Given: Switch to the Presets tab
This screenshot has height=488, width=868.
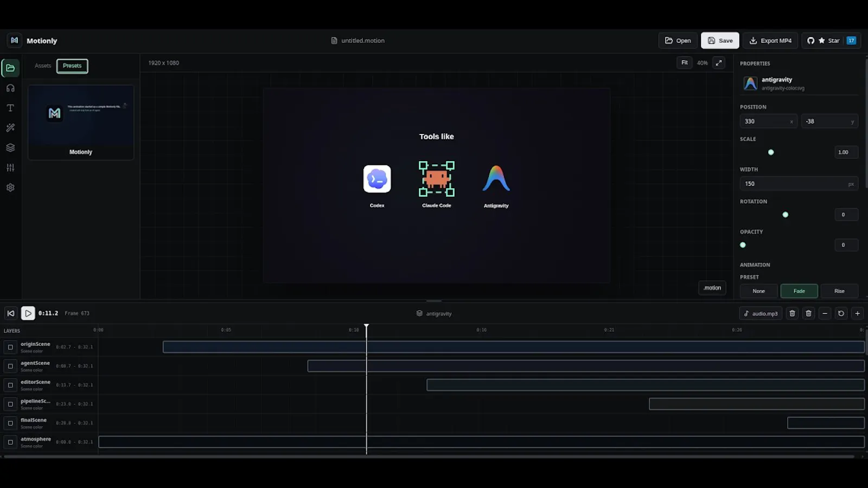Looking at the screenshot, I should [x=72, y=66].
